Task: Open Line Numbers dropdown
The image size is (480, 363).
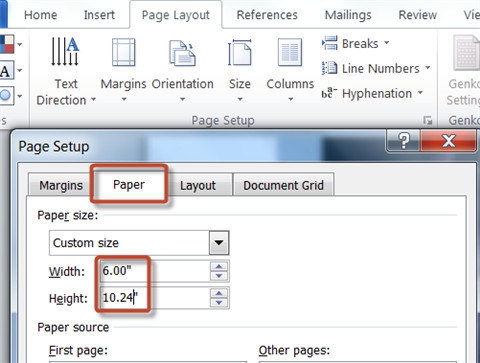Action: [x=376, y=68]
